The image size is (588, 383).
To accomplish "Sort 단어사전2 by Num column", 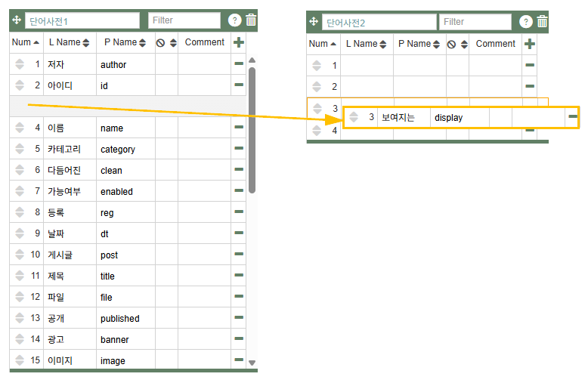I will coord(323,44).
